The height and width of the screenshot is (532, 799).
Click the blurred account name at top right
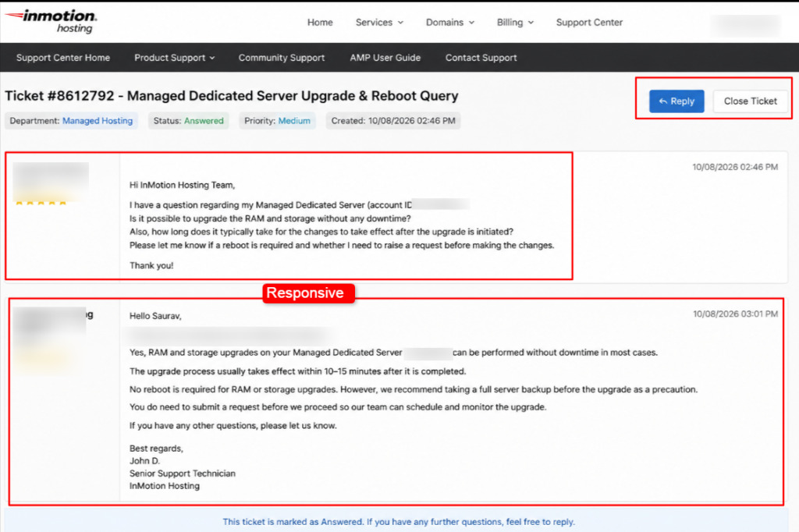click(745, 24)
